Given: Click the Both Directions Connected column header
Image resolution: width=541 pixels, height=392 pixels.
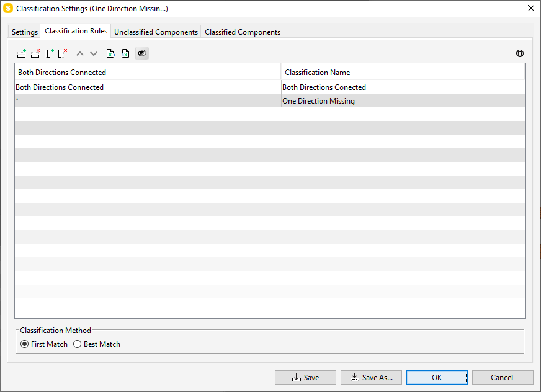Looking at the screenshot, I should (148, 72).
